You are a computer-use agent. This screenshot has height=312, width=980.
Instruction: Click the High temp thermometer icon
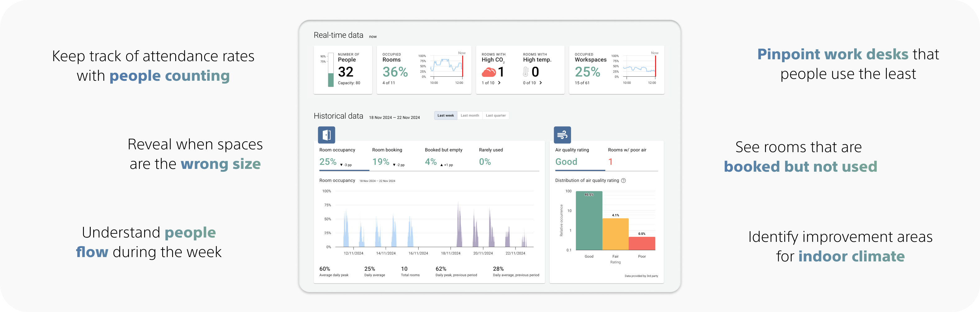click(x=526, y=72)
